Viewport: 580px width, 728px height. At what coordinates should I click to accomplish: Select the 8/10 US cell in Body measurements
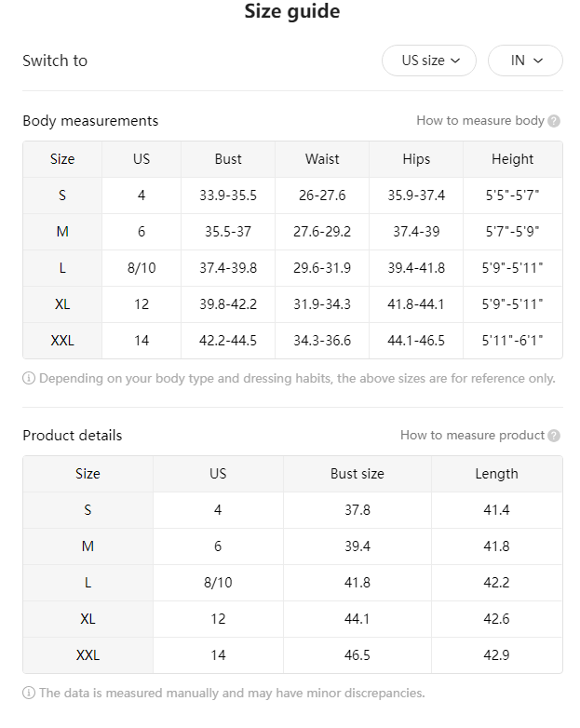pos(142,268)
